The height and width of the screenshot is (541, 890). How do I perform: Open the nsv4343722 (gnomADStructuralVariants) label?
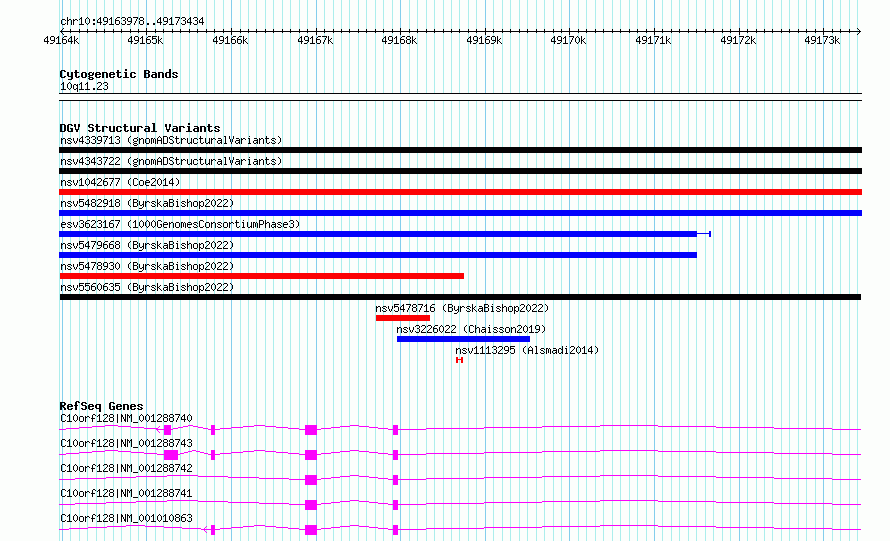171,161
